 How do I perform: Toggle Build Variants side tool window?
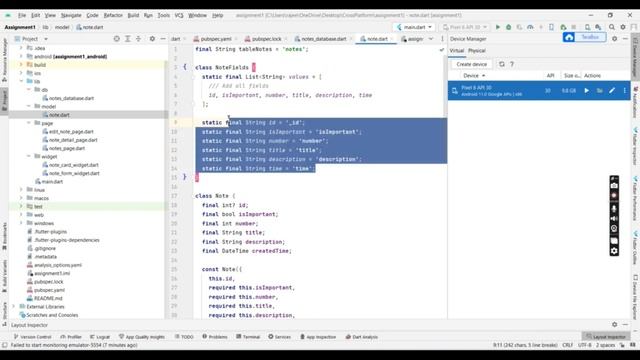[x=4, y=276]
